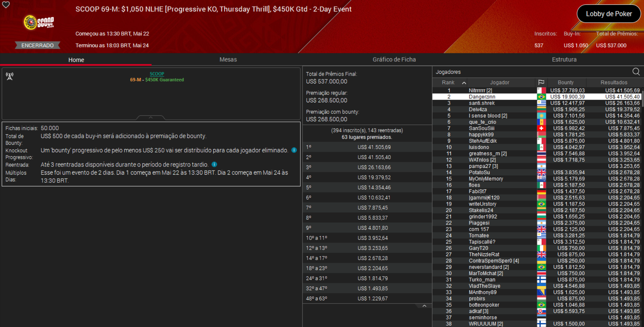Select player row happykk99
Image resolution: width=644 pixels, height=327 pixels.
(536, 135)
